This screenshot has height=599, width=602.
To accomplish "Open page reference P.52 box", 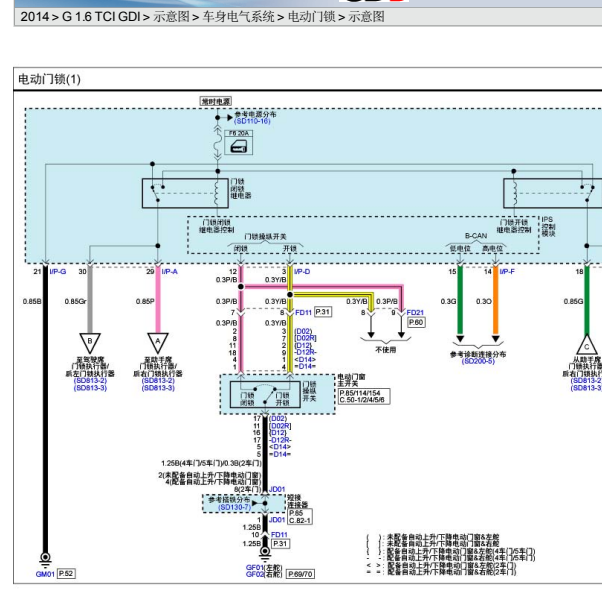I will pos(66,574).
